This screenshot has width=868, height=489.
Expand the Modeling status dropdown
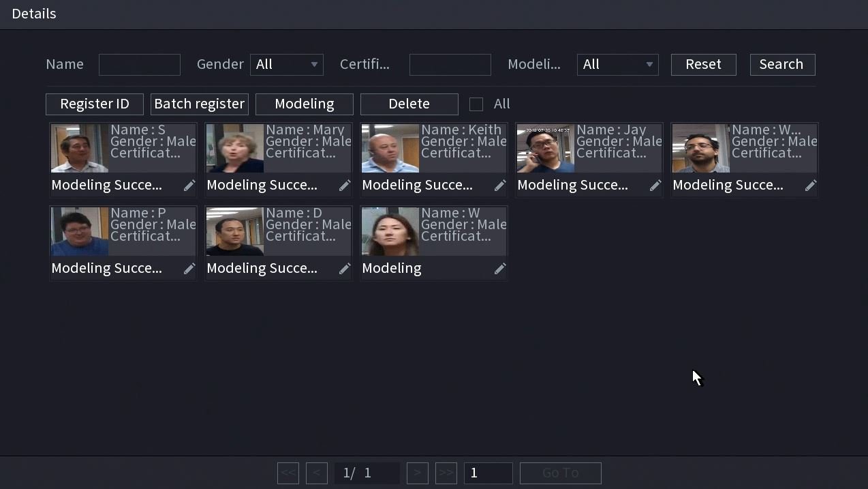[x=617, y=65]
